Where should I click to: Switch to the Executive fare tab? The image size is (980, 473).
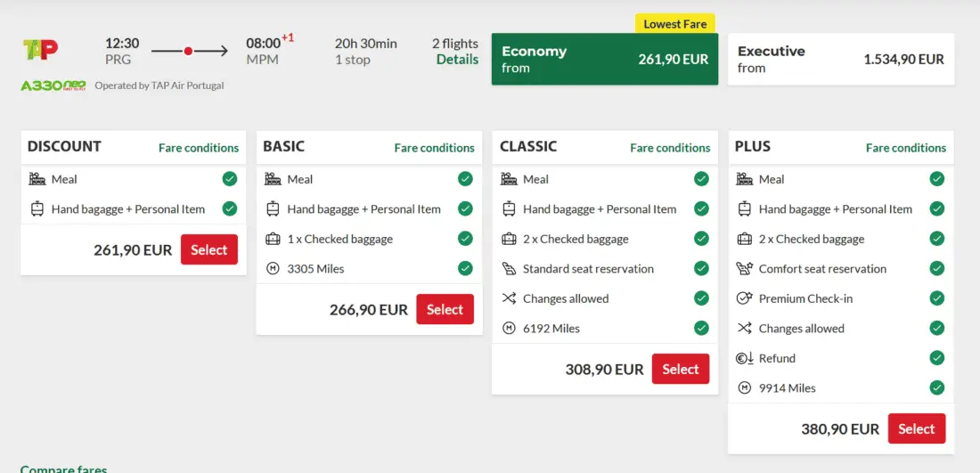coord(840,60)
